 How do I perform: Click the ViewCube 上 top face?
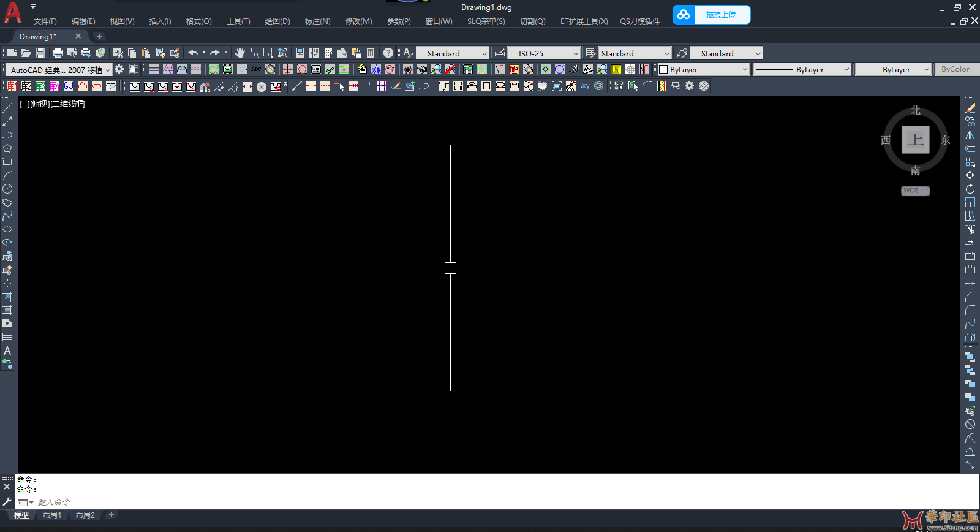click(x=916, y=140)
